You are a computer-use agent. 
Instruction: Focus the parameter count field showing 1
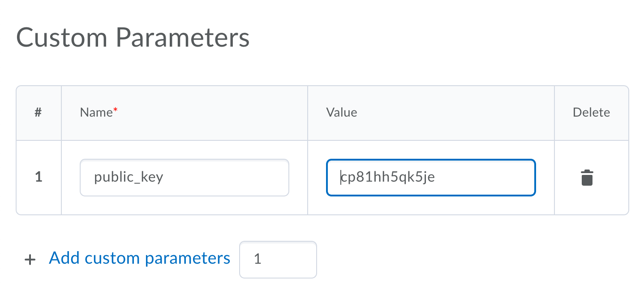(278, 259)
